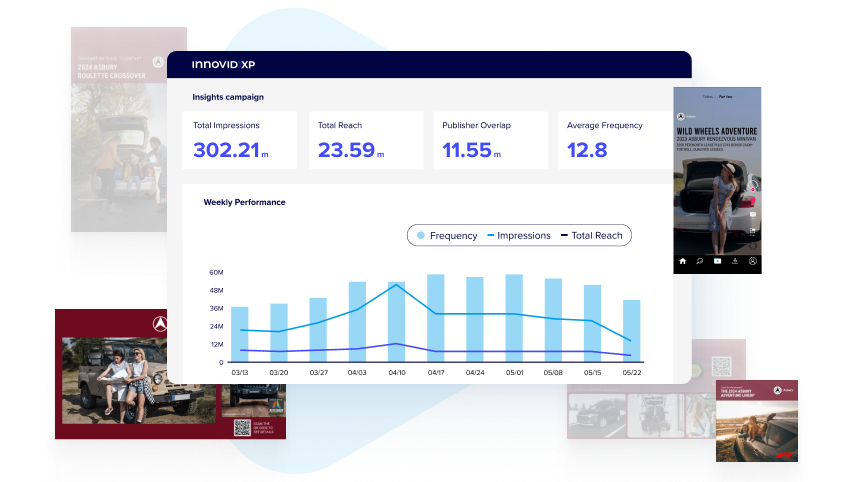
Task: Toggle the Total Reach series in legend
Action: pyautogui.click(x=592, y=235)
